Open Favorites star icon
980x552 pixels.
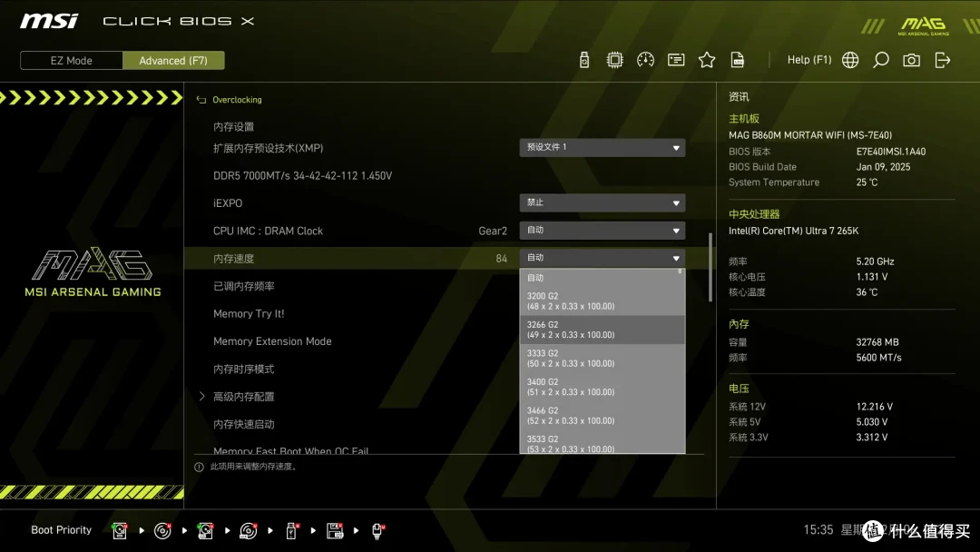click(x=706, y=60)
